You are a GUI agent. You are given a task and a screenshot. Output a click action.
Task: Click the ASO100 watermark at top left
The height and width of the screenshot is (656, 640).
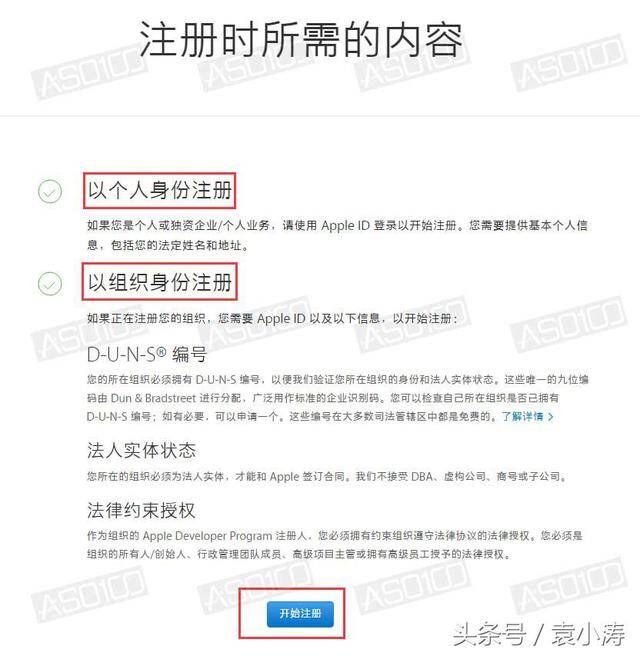[x=89, y=72]
